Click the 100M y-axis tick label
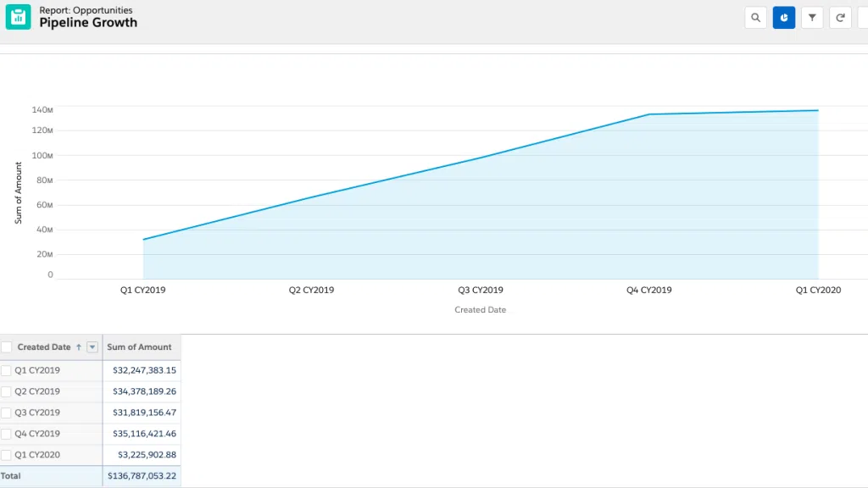This screenshot has height=488, width=868. point(42,156)
